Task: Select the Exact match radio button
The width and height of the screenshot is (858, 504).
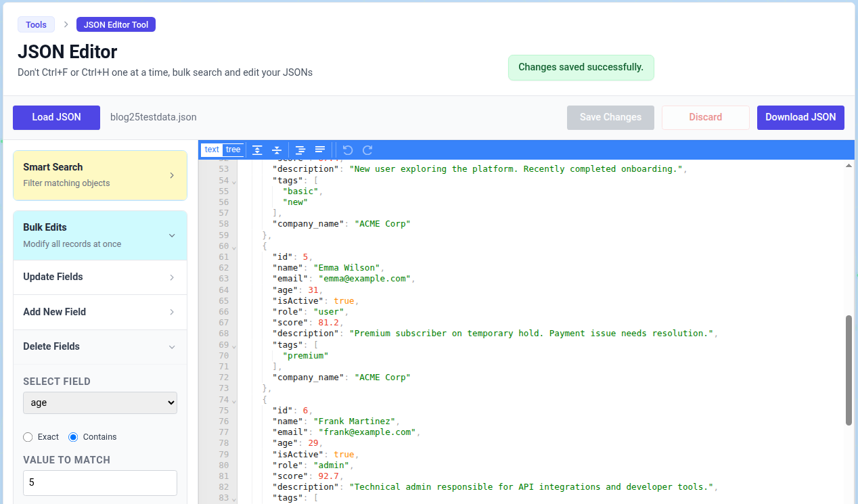Action: coord(27,436)
